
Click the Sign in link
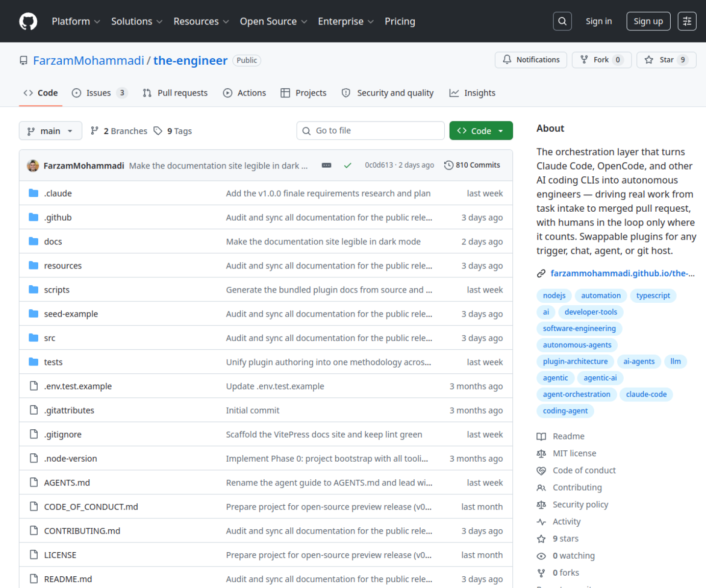(599, 21)
